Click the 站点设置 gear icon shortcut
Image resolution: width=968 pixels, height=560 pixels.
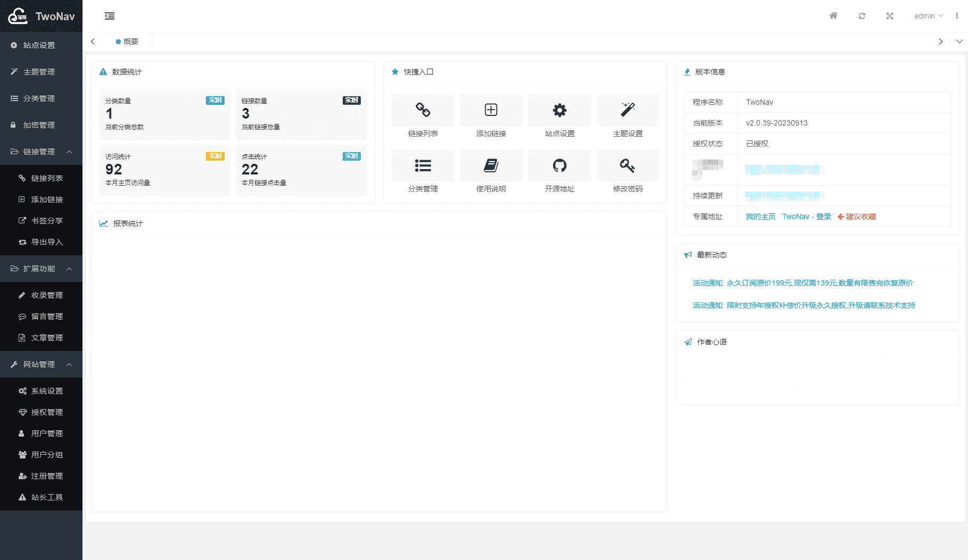tap(559, 110)
